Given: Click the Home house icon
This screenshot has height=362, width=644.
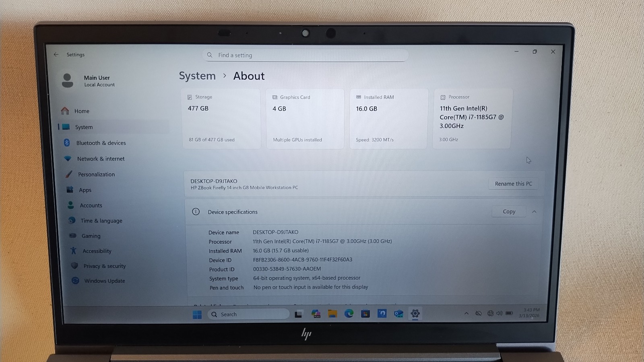Looking at the screenshot, I should click(65, 111).
